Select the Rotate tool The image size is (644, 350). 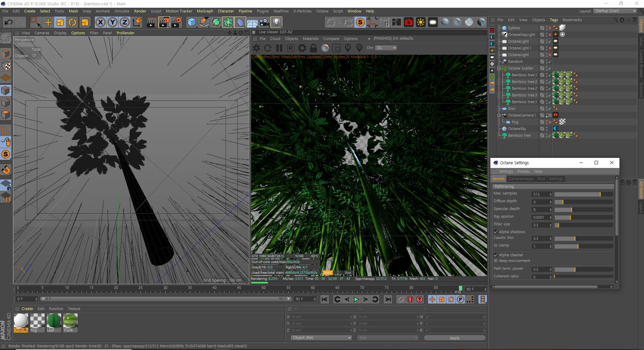72,23
